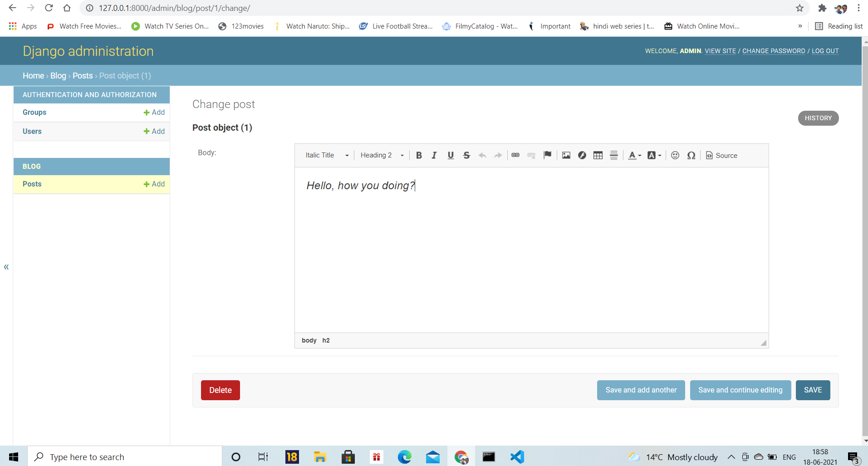868x466 pixels.
Task: Click Save and continue editing
Action: click(x=740, y=390)
